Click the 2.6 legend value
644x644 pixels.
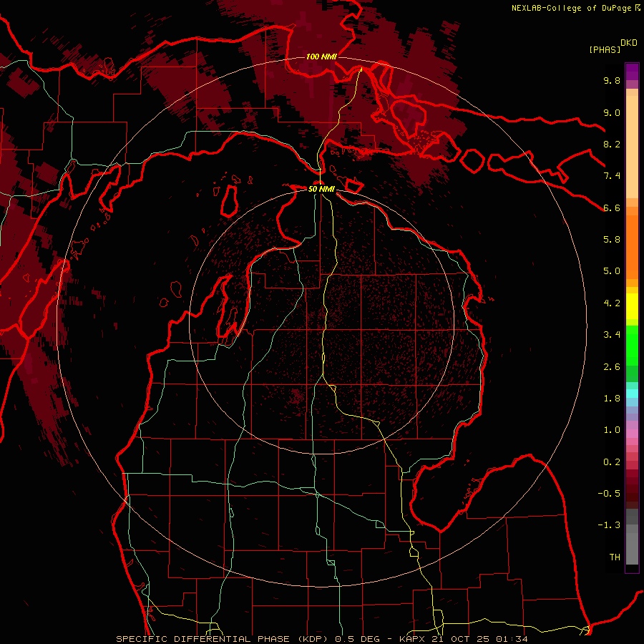[x=612, y=367]
